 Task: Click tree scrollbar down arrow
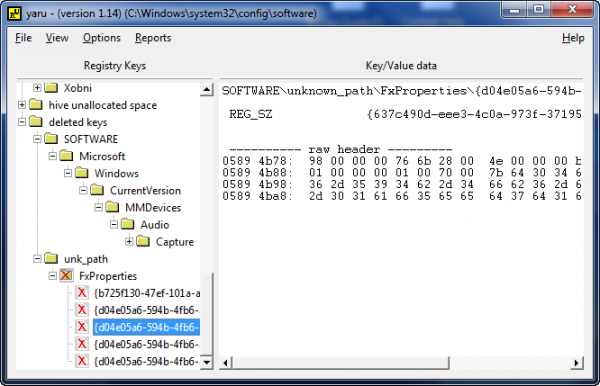[x=207, y=362]
